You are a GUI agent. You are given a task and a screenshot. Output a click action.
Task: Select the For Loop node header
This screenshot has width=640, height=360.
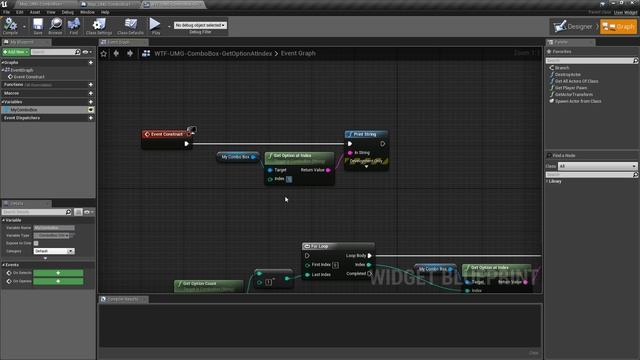tap(338, 246)
